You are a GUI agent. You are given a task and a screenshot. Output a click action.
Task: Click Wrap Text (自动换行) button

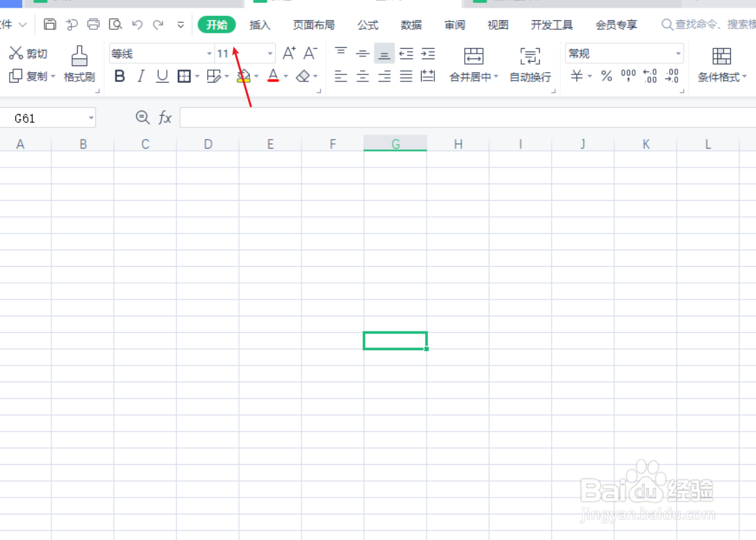[530, 64]
